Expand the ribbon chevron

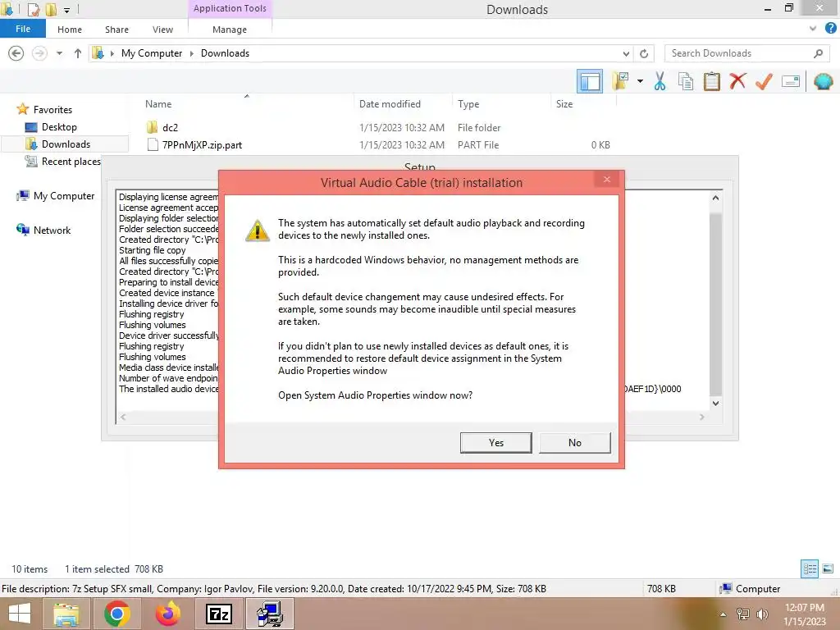tap(813, 29)
